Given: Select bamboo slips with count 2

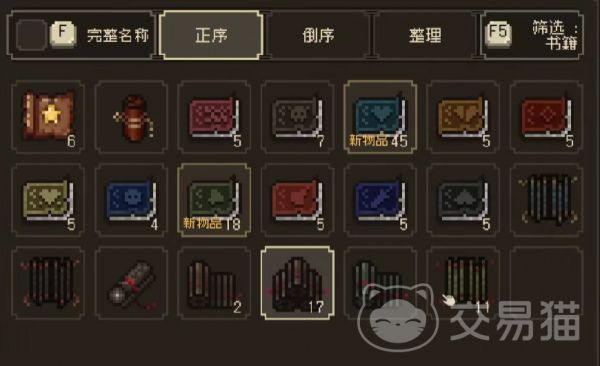Looking at the screenshot, I should [214, 283].
